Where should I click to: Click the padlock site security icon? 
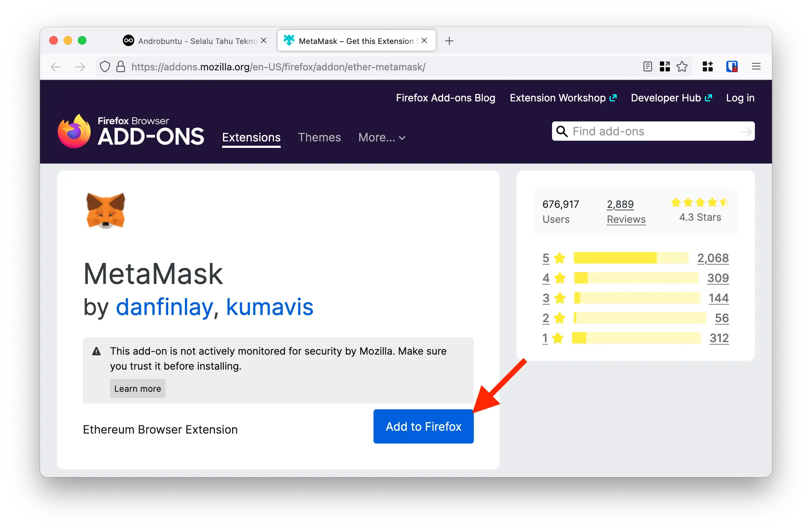coord(120,66)
